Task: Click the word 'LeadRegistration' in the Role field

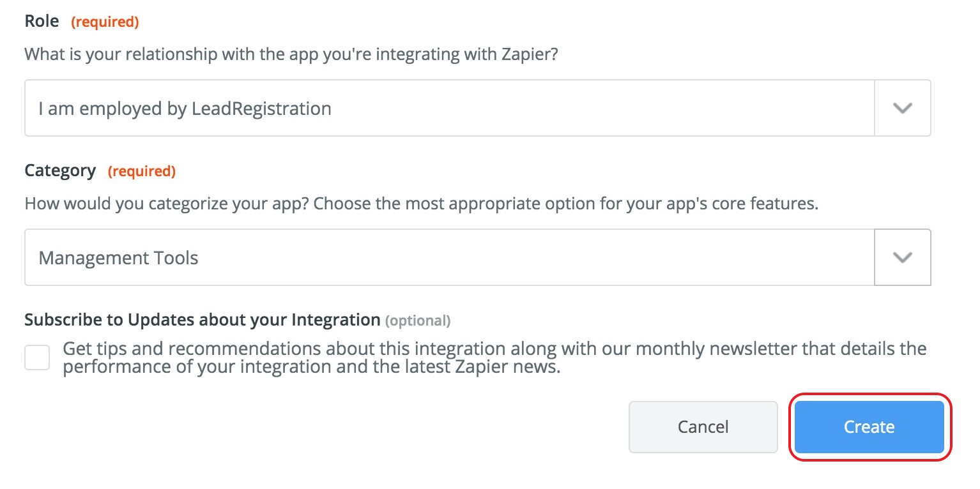Action: click(261, 109)
